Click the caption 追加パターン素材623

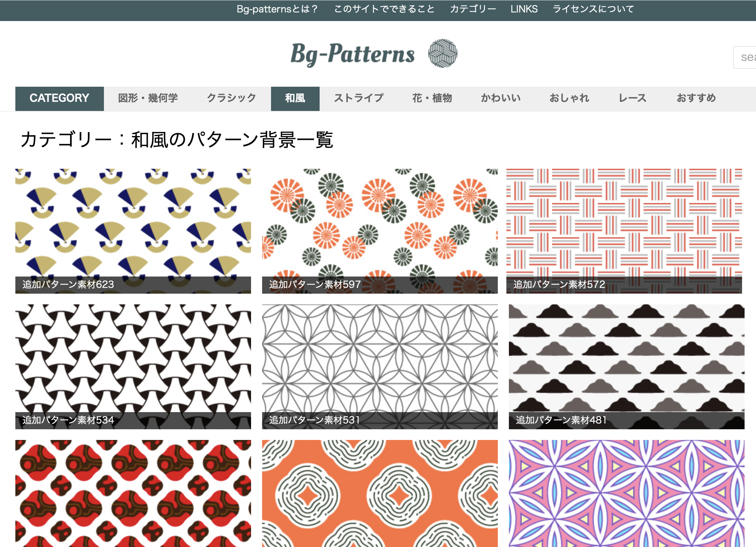68,285
